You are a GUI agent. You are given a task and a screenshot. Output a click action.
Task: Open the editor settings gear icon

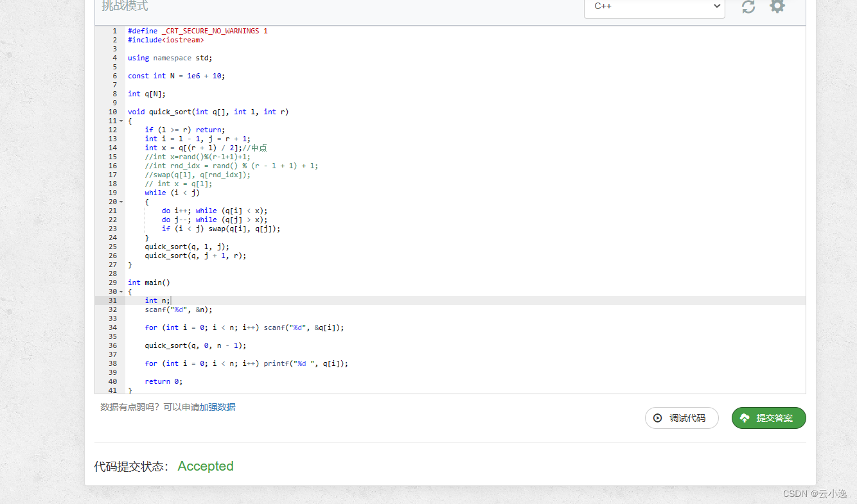coord(777,6)
